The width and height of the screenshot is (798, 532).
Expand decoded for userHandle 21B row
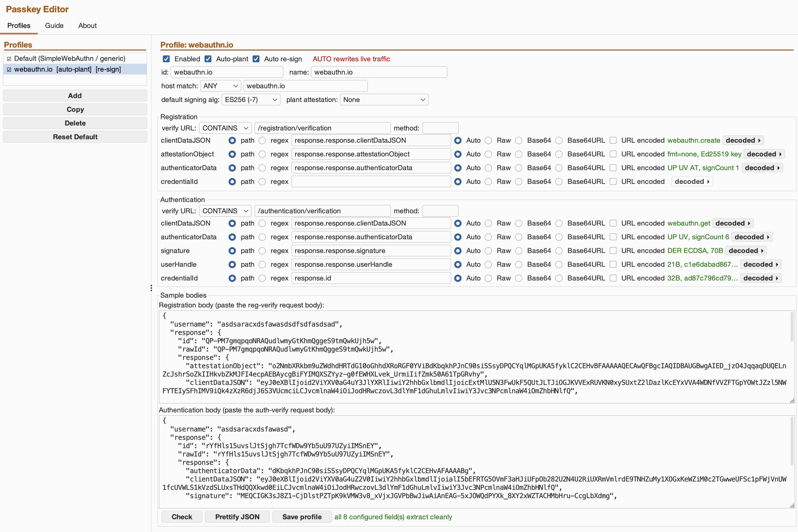pos(761,264)
